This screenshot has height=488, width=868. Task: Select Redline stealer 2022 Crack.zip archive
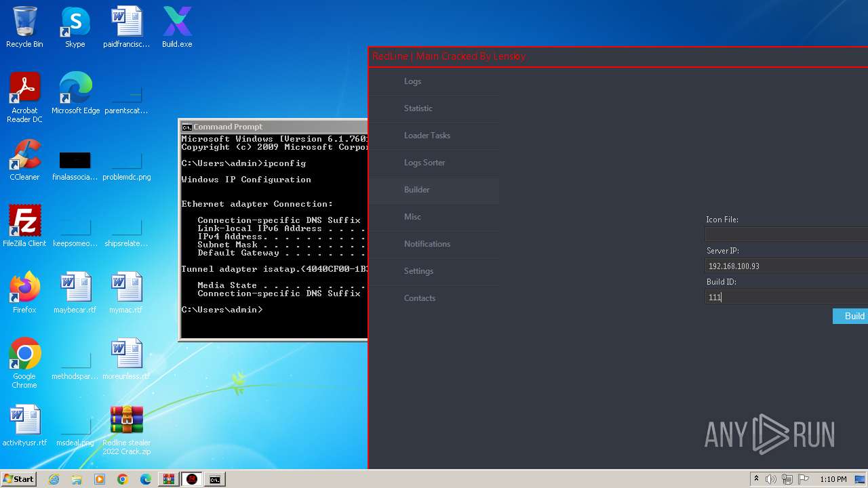(x=126, y=429)
